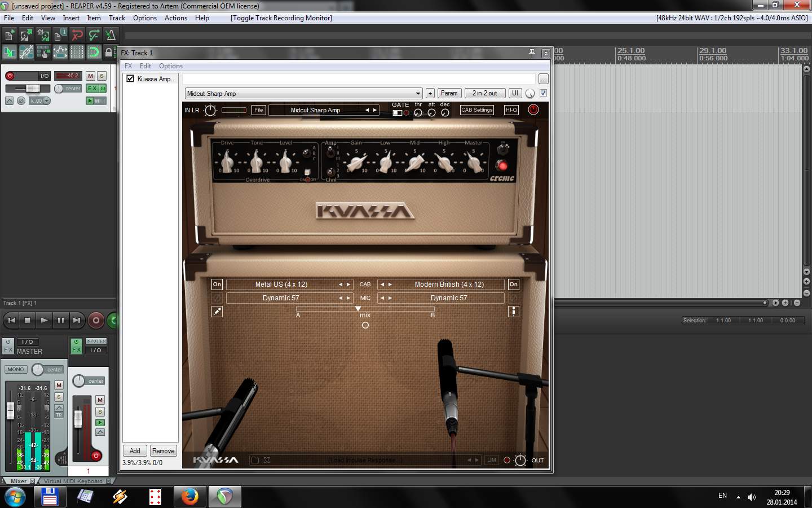Click the Add button to add an FX
The image size is (812, 508).
coord(135,451)
